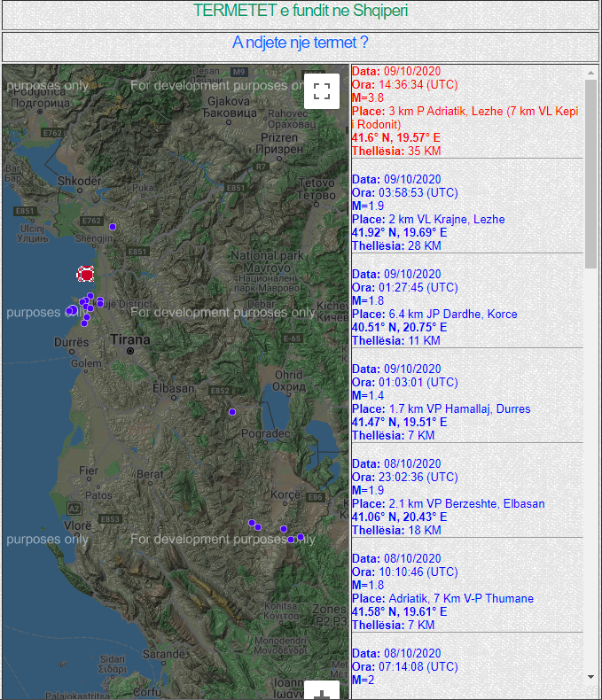The height and width of the screenshot is (700, 602).
Task: Click the Shkodër label on the map
Action: click(x=80, y=181)
